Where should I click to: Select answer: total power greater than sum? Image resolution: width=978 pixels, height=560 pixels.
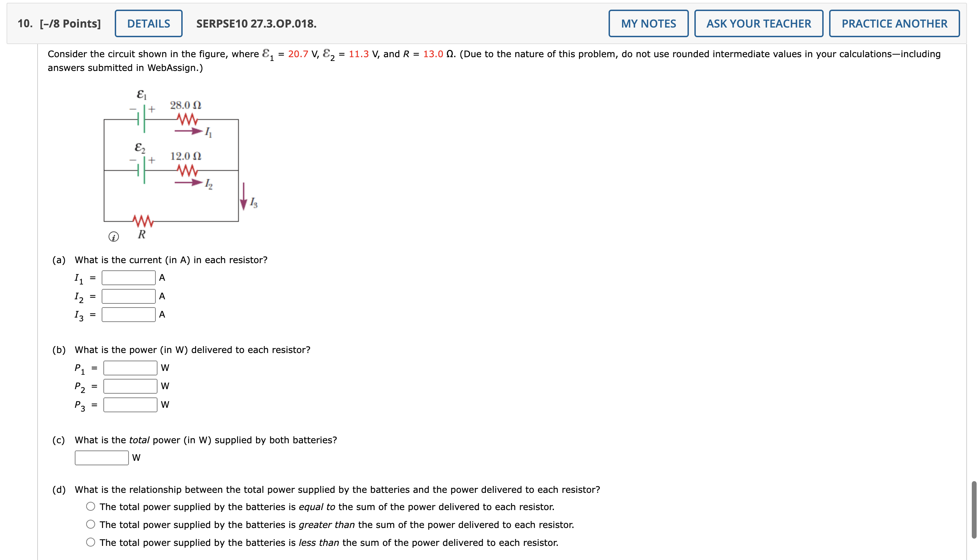click(x=91, y=525)
